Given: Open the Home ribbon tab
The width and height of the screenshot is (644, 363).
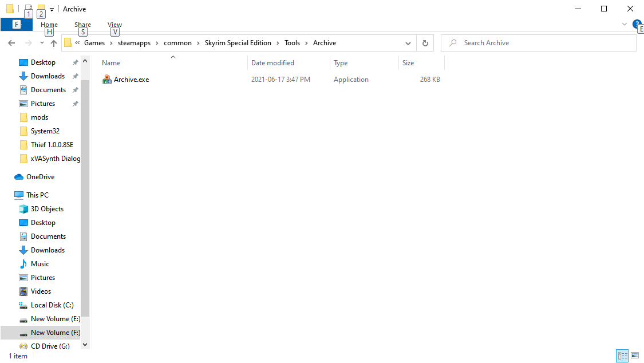Looking at the screenshot, I should click(49, 25).
